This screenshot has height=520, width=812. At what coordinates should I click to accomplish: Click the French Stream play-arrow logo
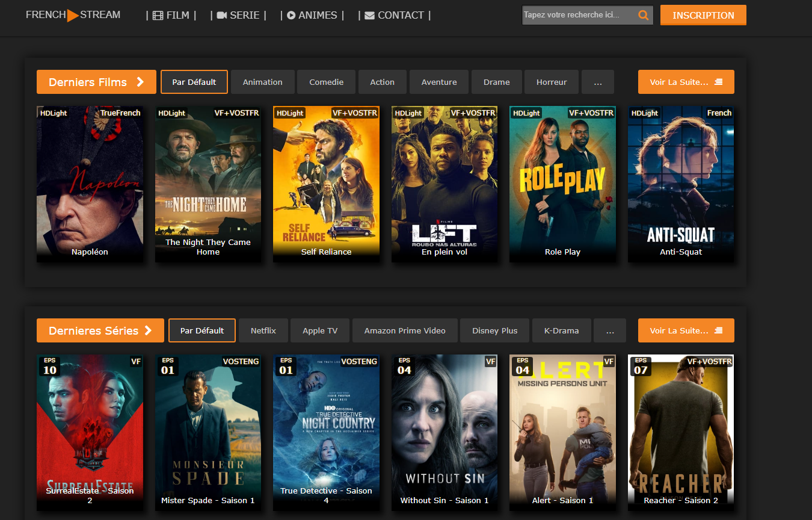coord(73,16)
